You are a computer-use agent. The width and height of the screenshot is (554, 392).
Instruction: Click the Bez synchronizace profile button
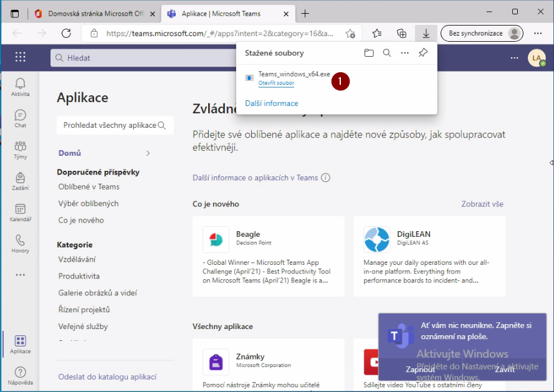482,34
